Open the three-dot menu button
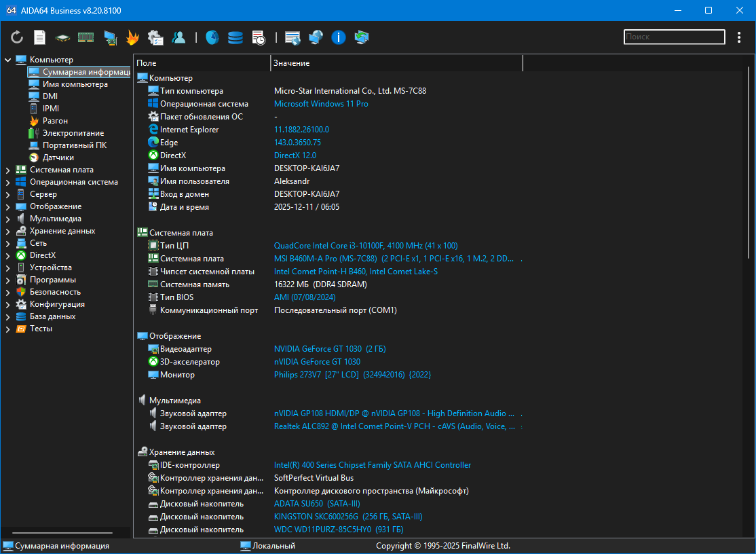This screenshot has width=756, height=554. click(739, 37)
